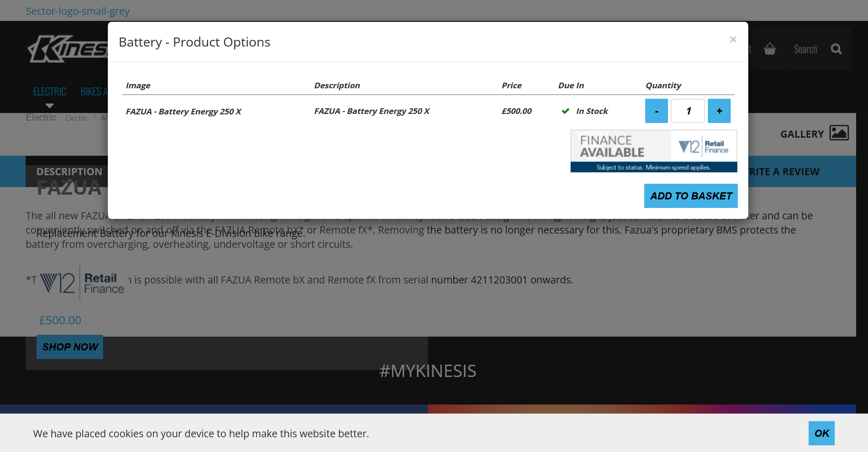
Task: Close the Battery Product Options dialog
Action: 733,39
